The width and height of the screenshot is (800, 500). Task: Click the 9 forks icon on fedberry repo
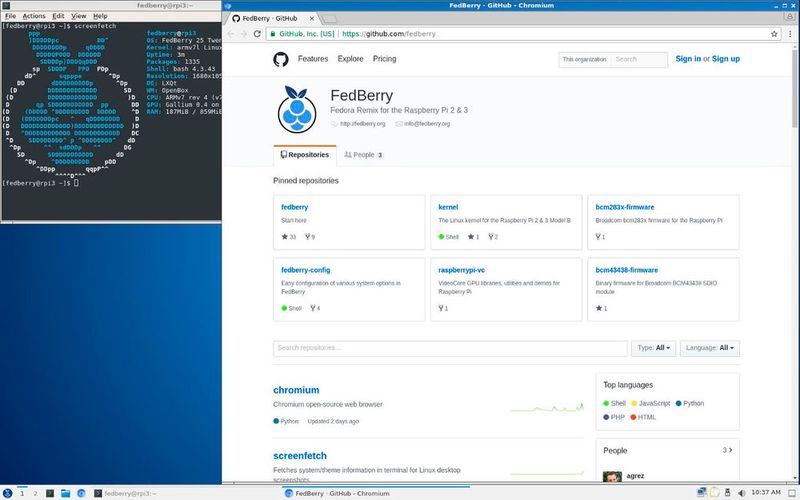tap(310, 237)
